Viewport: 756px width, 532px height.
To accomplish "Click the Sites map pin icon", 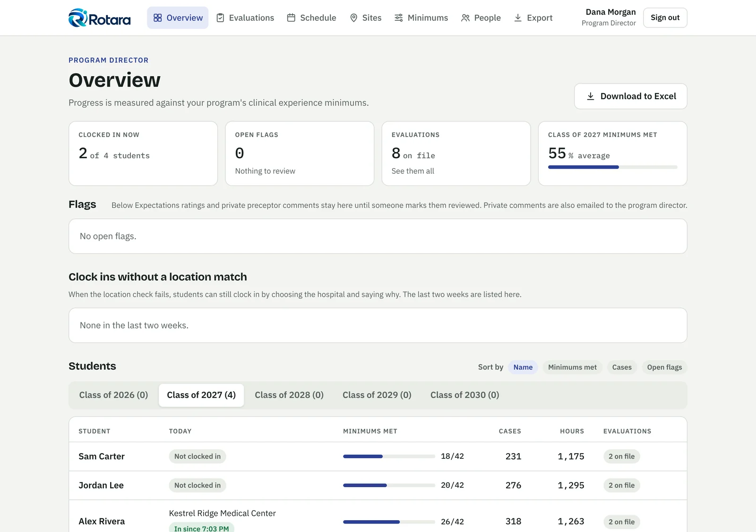I will [353, 18].
